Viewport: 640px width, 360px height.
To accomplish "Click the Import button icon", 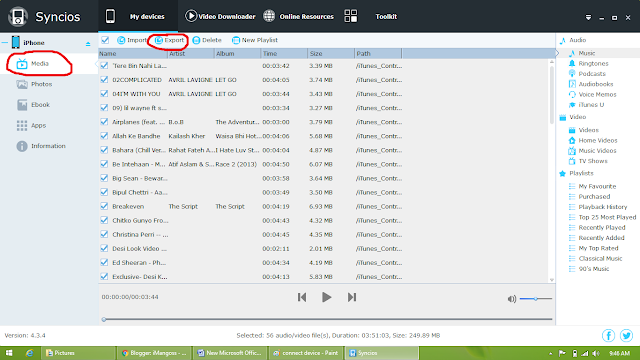I will 121,40.
